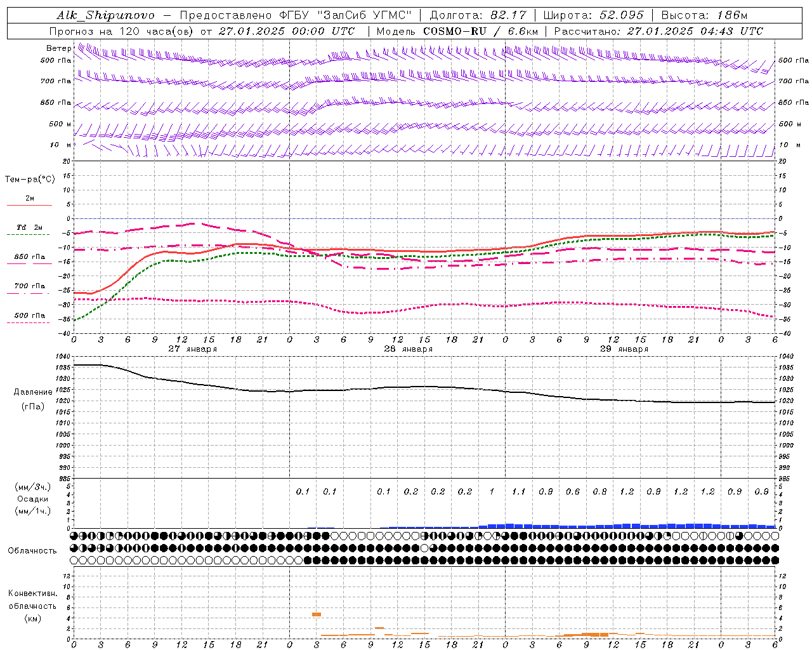Click the Облачность cloud cover label
The height and width of the screenshot is (650, 812).
(32, 550)
